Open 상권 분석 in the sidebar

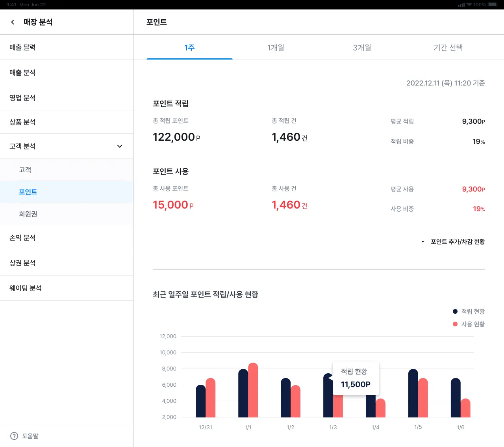[67, 263]
